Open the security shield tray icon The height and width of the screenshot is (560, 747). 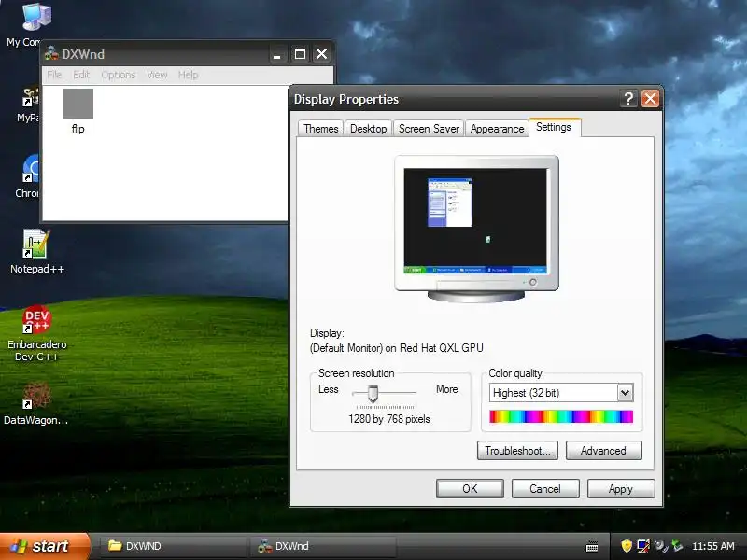click(x=627, y=546)
